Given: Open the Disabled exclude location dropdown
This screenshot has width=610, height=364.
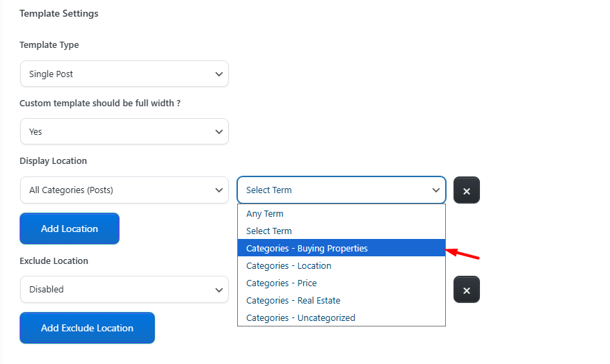Looking at the screenshot, I should [x=124, y=289].
